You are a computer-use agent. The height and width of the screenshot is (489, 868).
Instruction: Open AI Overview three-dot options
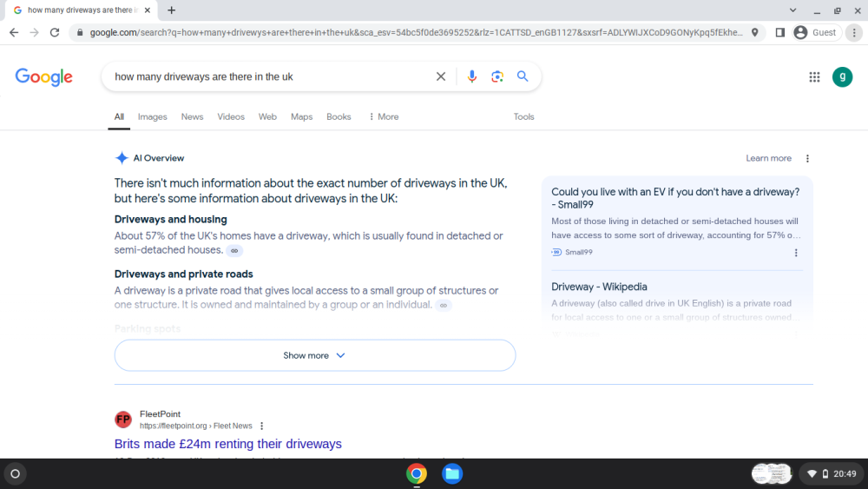click(x=807, y=158)
